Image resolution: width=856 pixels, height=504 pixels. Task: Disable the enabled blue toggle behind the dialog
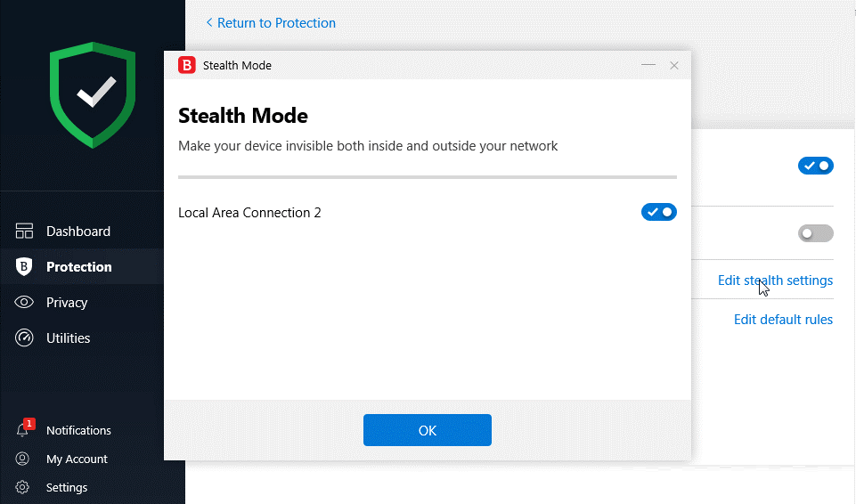click(x=816, y=166)
